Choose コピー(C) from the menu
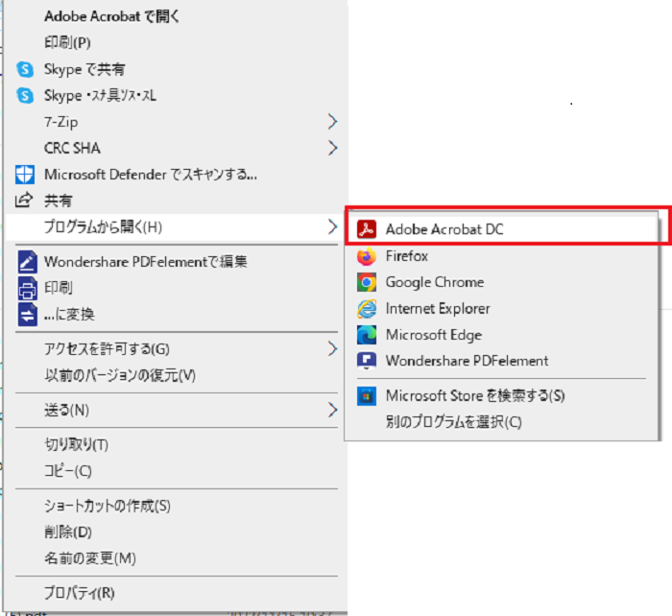The width and height of the screenshot is (672, 616). click(68, 471)
